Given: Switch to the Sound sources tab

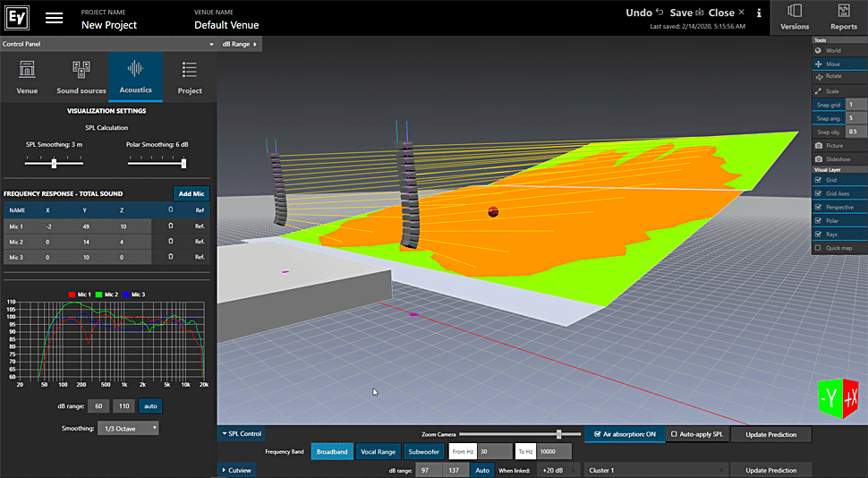Looking at the screenshot, I should 81,76.
